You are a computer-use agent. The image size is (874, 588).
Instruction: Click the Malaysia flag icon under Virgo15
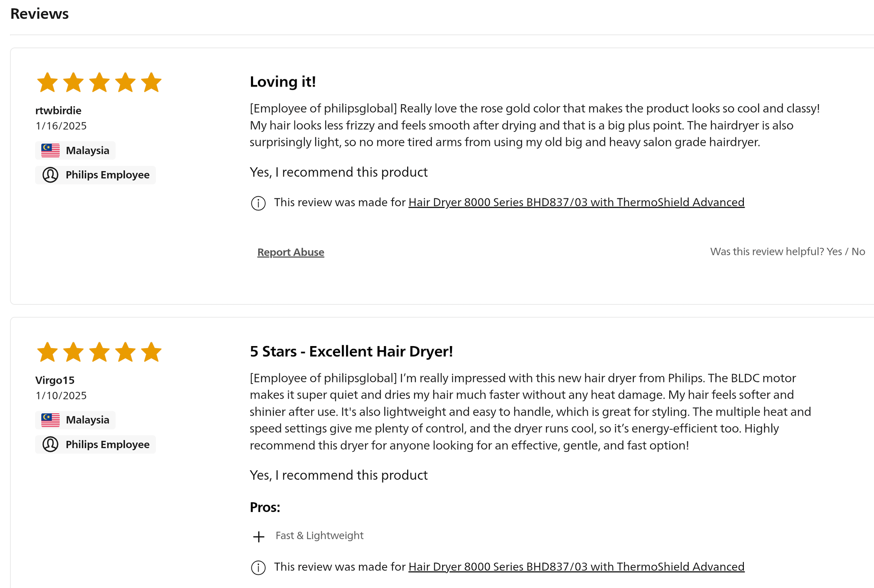[x=50, y=420]
